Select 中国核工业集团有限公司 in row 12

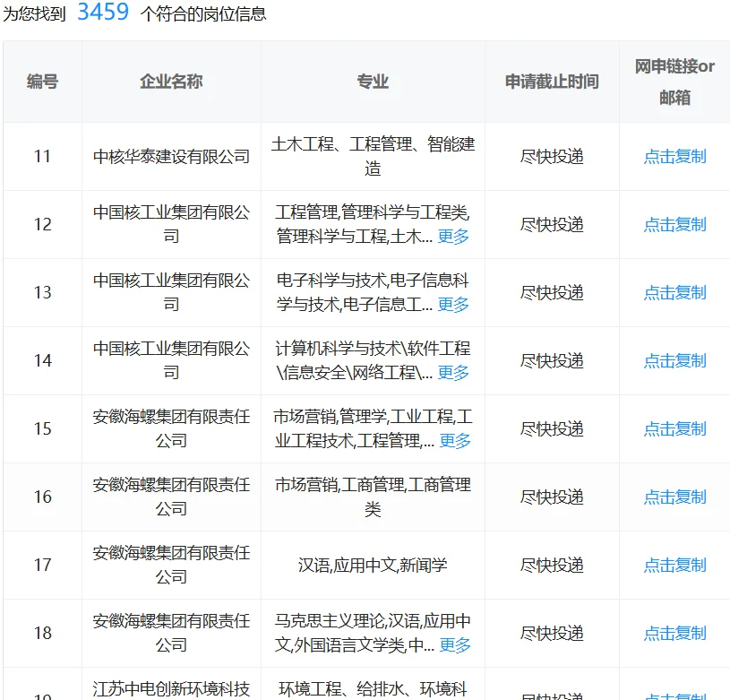pyautogui.click(x=171, y=224)
